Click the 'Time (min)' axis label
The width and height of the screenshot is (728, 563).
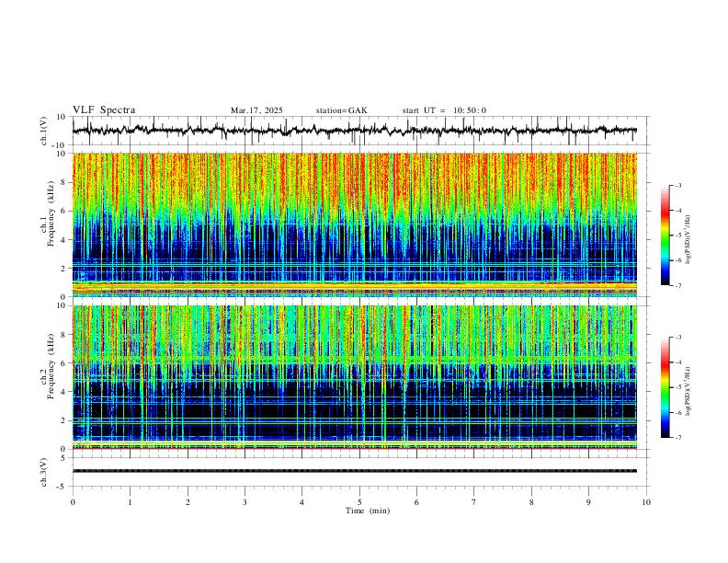(x=368, y=511)
